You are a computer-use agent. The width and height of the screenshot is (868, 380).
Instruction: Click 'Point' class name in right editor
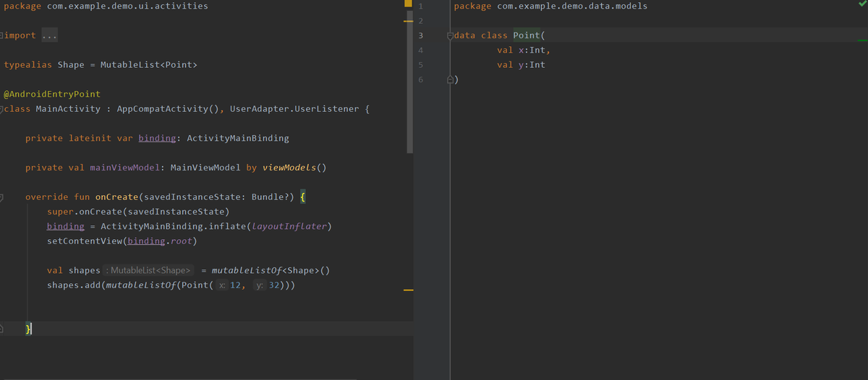click(x=527, y=35)
